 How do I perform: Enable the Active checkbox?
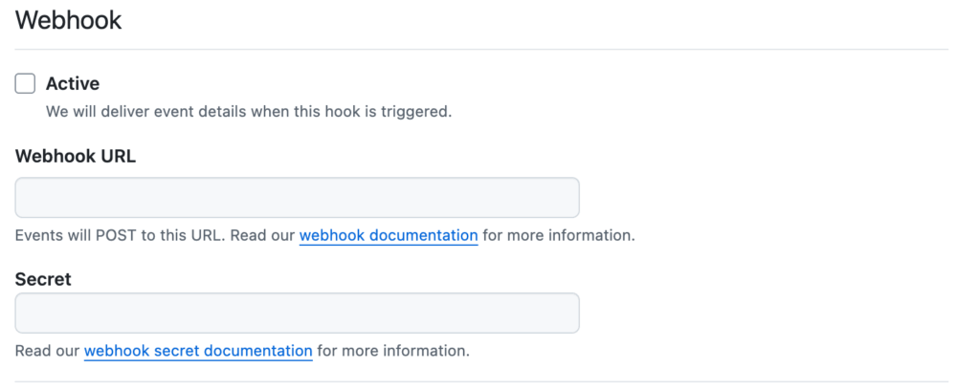pyautogui.click(x=26, y=84)
